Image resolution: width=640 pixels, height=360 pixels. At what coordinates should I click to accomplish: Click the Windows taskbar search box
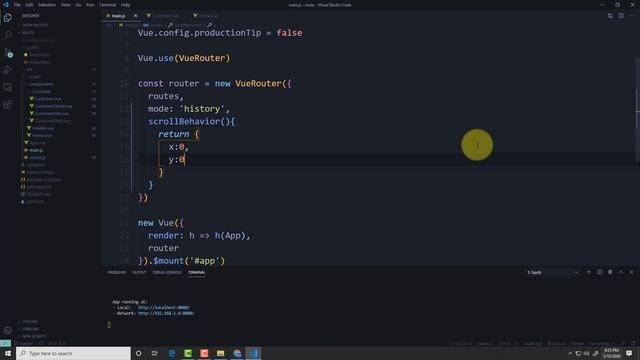coord(73,353)
